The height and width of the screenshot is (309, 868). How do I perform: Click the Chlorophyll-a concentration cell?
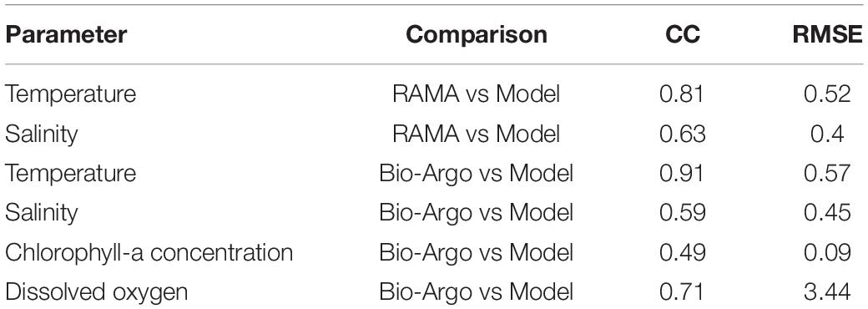[149, 252]
